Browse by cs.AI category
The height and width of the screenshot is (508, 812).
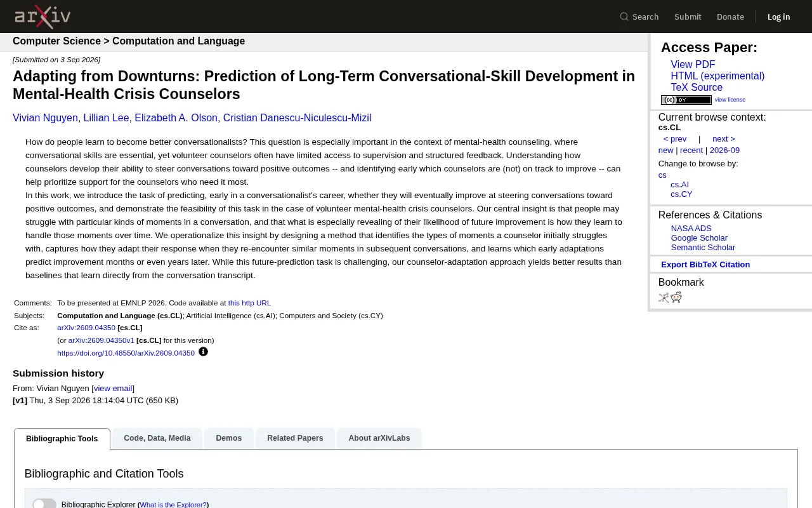tap(679, 185)
